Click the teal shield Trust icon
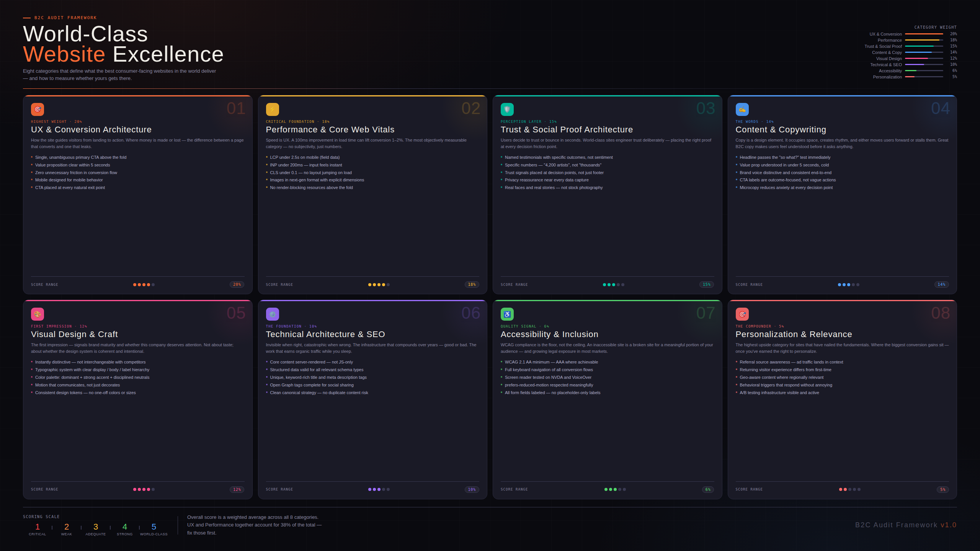The height and width of the screenshot is (551, 980). point(507,109)
